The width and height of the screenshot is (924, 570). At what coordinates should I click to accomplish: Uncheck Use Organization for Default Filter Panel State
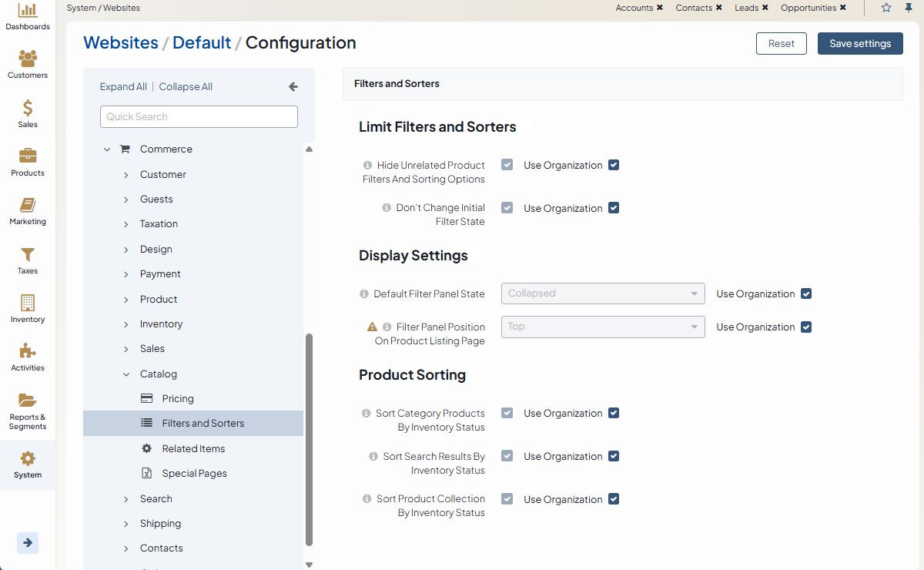coord(806,293)
